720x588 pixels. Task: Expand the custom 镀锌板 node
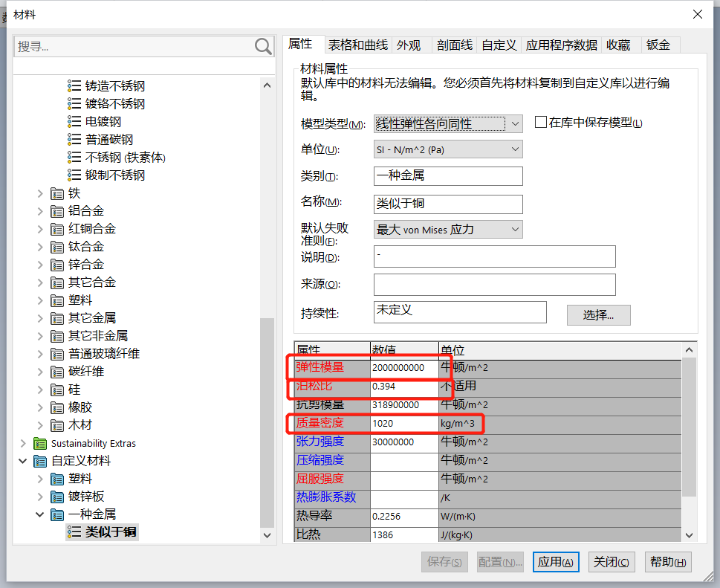[40, 497]
